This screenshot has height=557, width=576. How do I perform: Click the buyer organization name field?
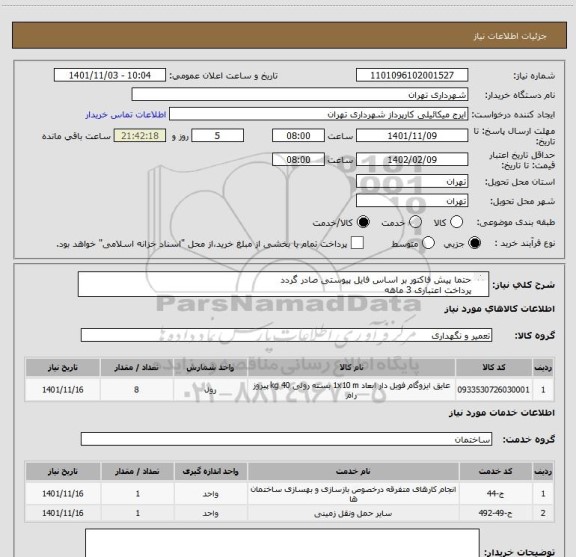[x=300, y=95]
